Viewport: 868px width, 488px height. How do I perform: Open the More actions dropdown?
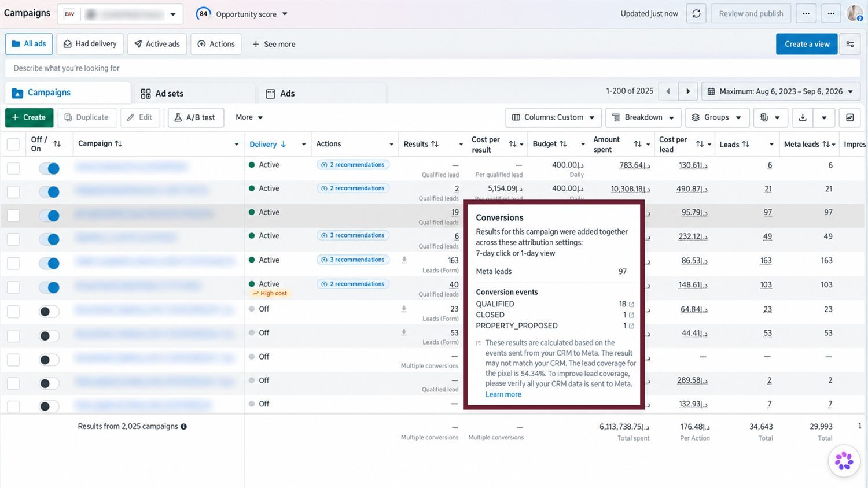click(249, 117)
